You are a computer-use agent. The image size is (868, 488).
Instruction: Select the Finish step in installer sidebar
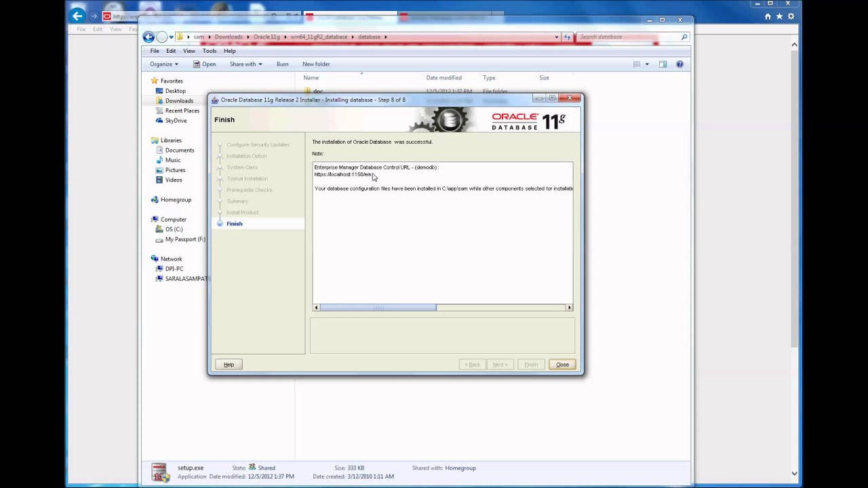234,224
